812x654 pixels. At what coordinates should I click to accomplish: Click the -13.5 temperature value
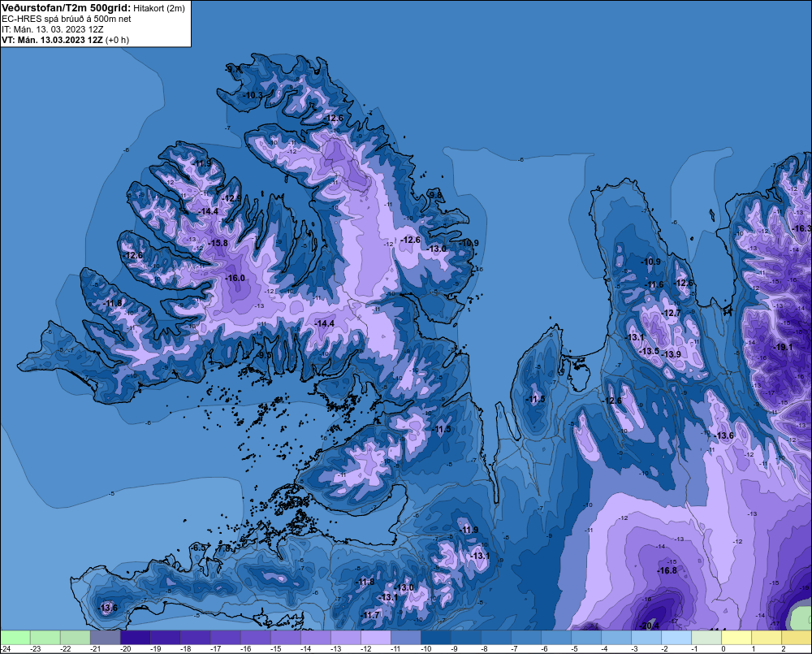pyautogui.click(x=649, y=351)
